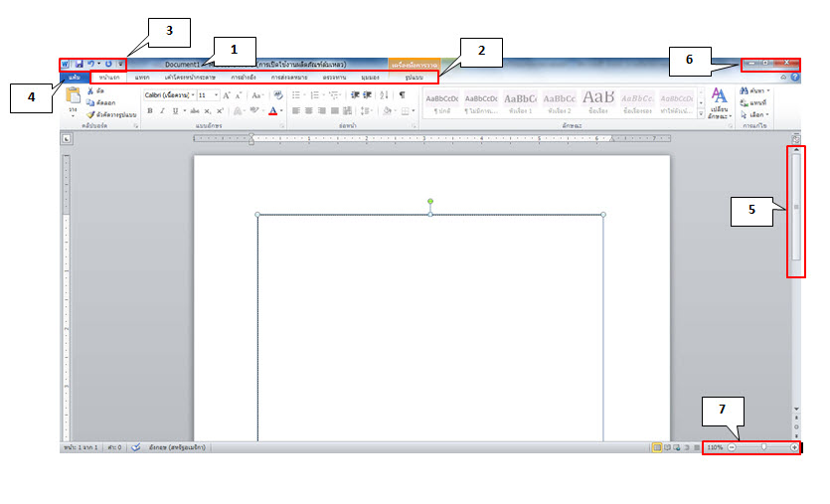Open the blue File (แฟ้ม) tab
830x504 pixels.
[74, 77]
